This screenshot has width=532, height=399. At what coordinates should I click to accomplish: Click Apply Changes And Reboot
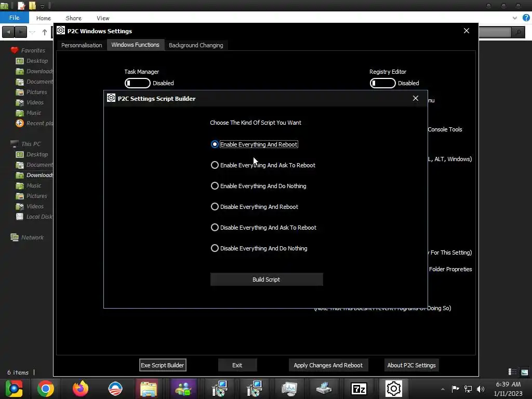pyautogui.click(x=328, y=365)
